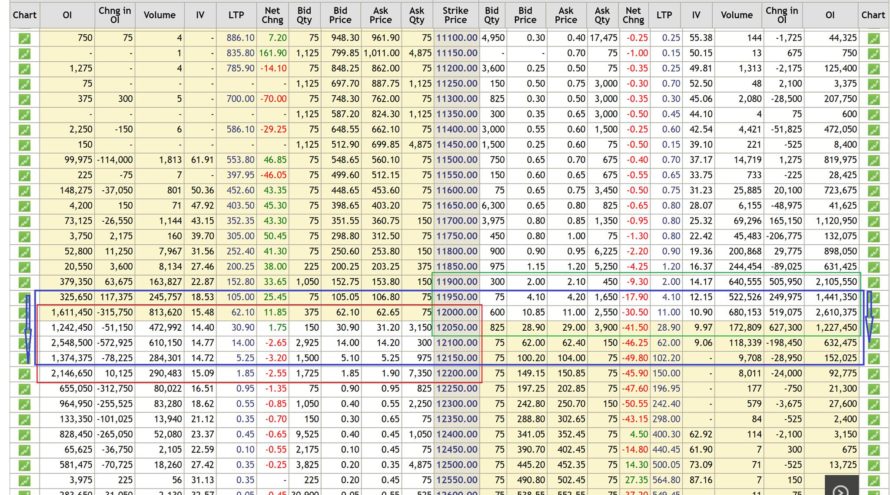Open call-side chart icon for strike 11800.00

pyautogui.click(x=24, y=252)
